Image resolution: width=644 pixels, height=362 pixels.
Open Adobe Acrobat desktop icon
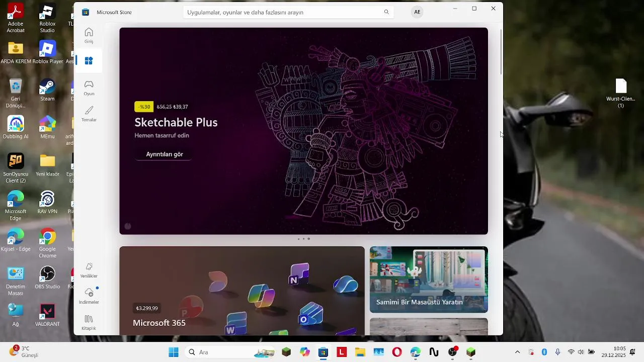(16, 19)
